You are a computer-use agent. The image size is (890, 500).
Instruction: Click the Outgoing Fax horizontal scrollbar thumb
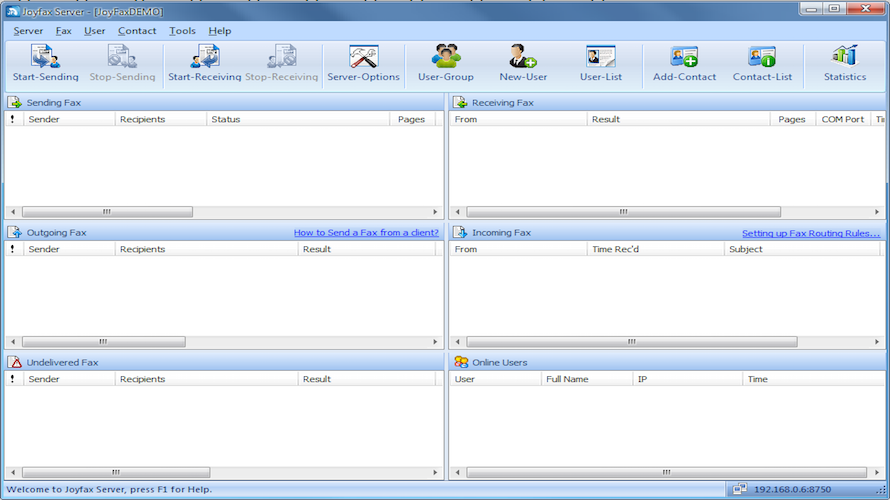click(103, 342)
